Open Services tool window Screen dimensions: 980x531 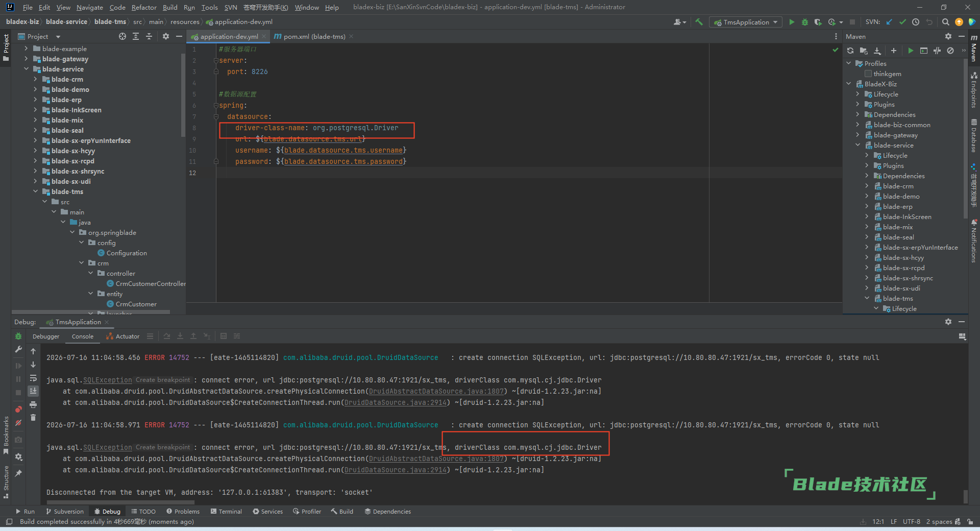267,511
